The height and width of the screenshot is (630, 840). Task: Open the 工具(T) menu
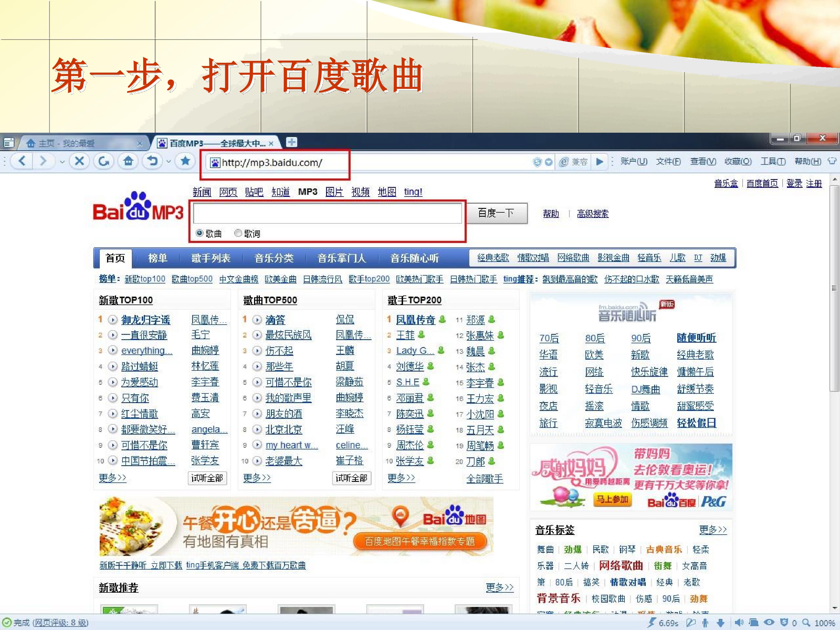coord(773,161)
